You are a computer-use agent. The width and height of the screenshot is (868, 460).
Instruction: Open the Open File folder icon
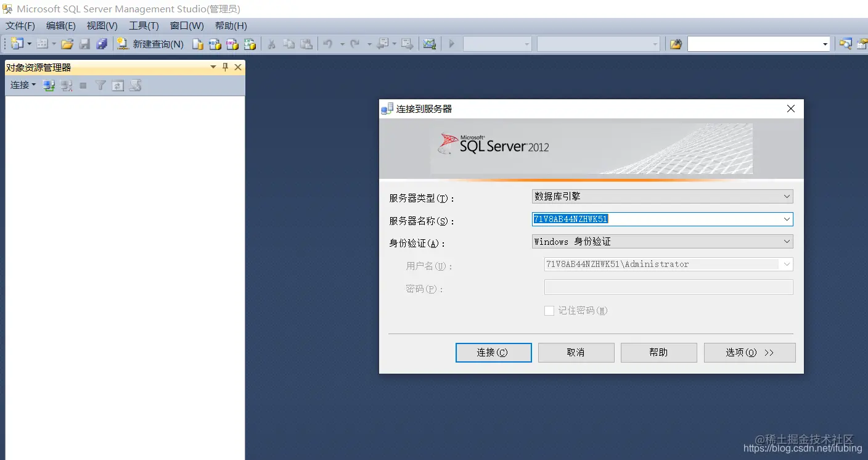[67, 44]
